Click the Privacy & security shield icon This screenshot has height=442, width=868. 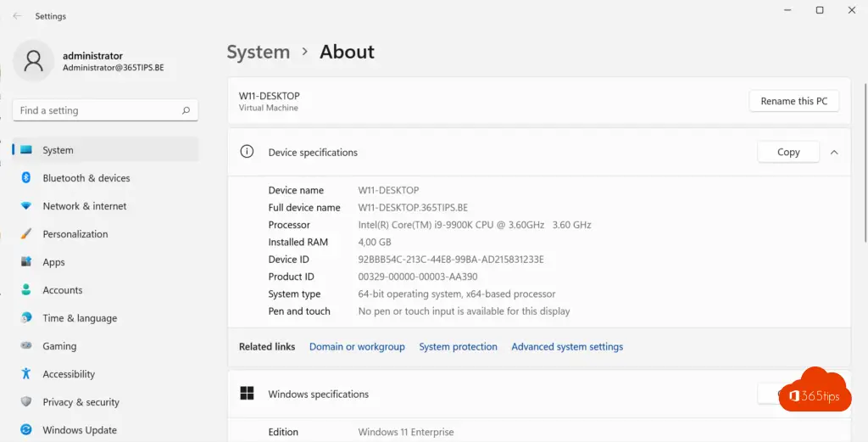tap(26, 401)
